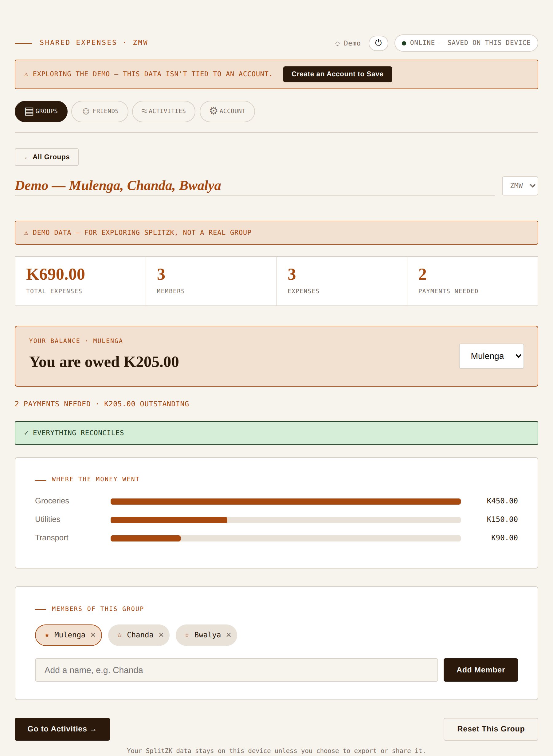This screenshot has height=756, width=553.
Task: Switch to the Account tab
Action: pyautogui.click(x=227, y=111)
